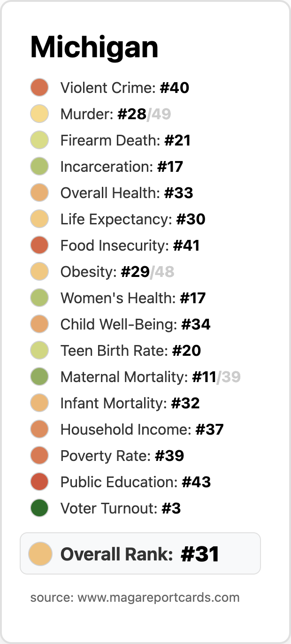Image resolution: width=291 pixels, height=644 pixels.
Task: Click the Maternal Mortality green circle
Action: click(39, 377)
